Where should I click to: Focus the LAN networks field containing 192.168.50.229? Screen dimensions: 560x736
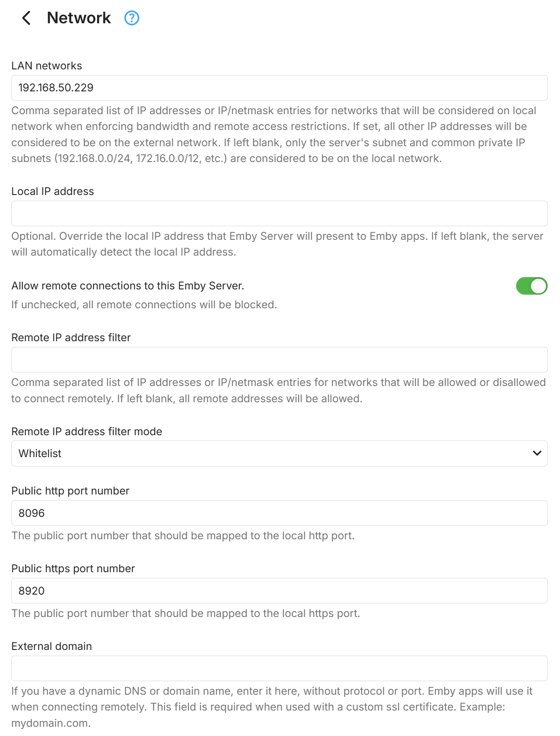(279, 88)
